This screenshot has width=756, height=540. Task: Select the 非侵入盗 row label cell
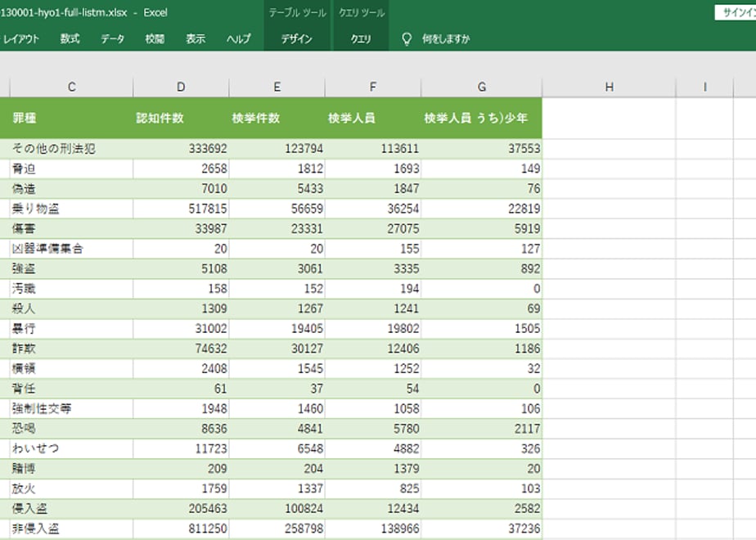point(71,529)
